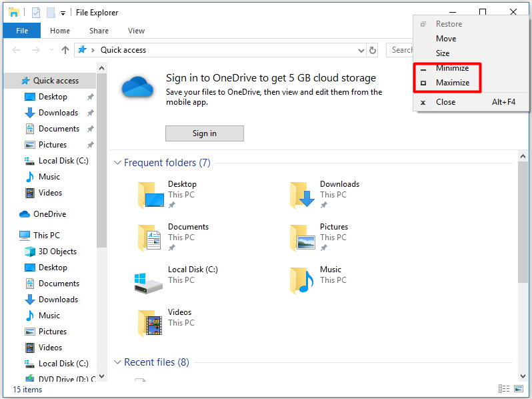Click the content pane scroll-down arrow

pos(523,376)
